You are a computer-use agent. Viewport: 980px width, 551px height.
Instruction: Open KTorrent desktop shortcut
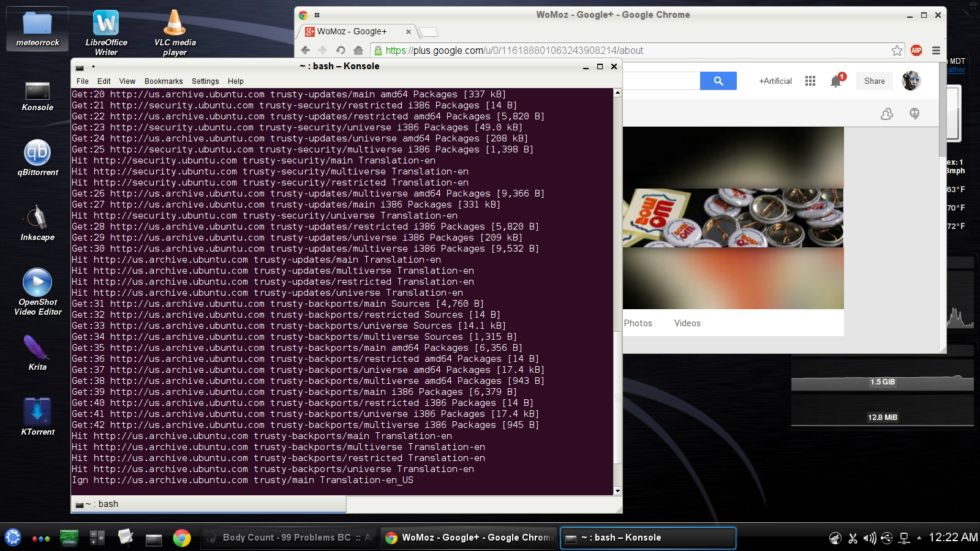click(37, 417)
